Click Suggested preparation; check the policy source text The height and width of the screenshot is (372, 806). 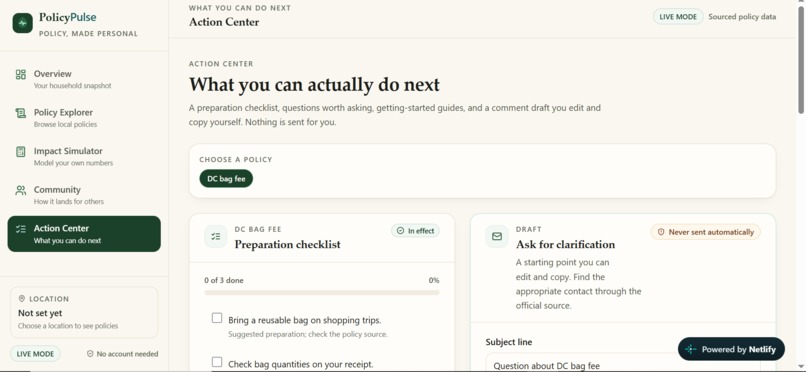308,334
